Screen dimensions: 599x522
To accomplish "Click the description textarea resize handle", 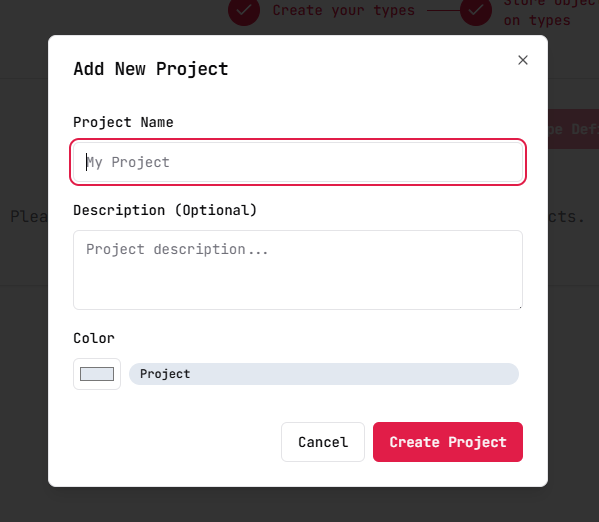I will coord(520,307).
